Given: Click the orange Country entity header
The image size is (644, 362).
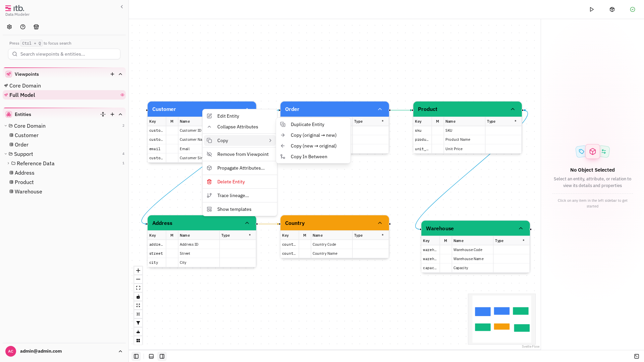Looking at the screenshot, I should tap(334, 223).
